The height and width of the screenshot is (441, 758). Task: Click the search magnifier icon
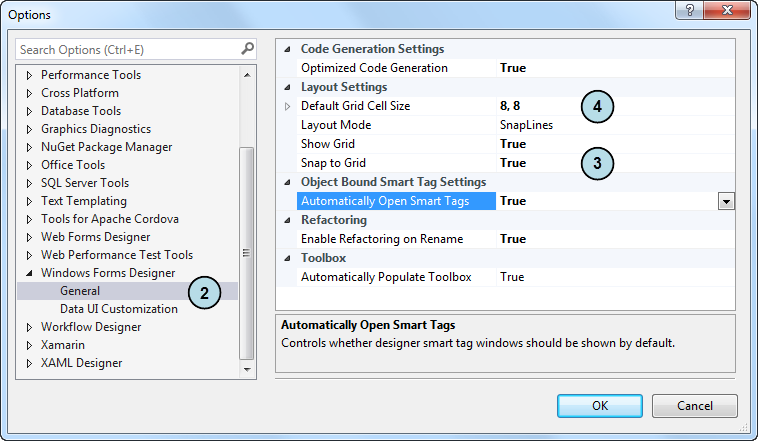coord(248,49)
